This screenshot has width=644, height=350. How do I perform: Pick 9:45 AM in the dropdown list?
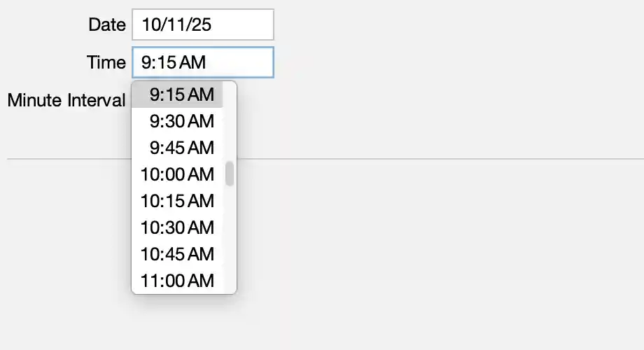click(181, 148)
